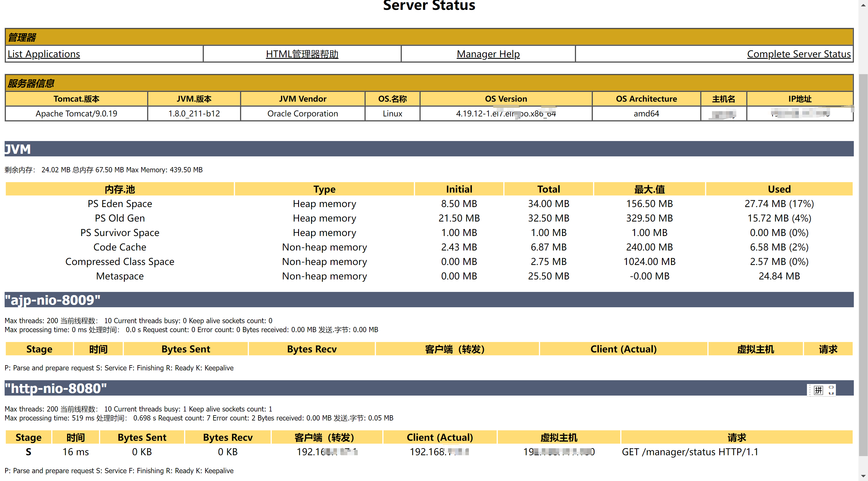Open Complete Server Status link
The width and height of the screenshot is (868, 481).
point(799,54)
